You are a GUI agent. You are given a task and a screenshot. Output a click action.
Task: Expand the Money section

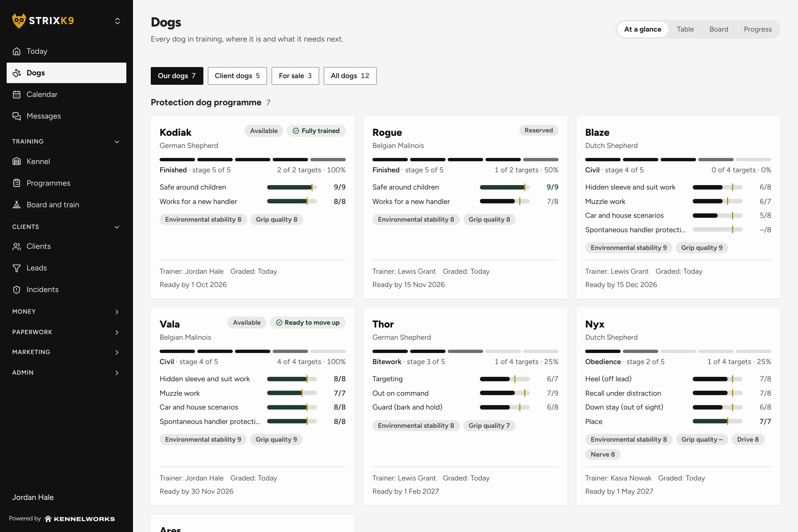point(66,311)
